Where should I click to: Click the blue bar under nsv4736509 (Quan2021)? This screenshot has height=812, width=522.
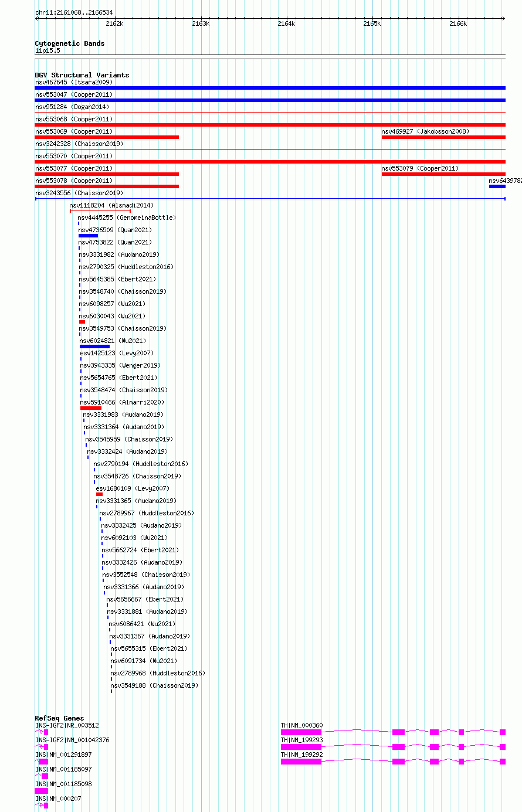(x=88, y=236)
